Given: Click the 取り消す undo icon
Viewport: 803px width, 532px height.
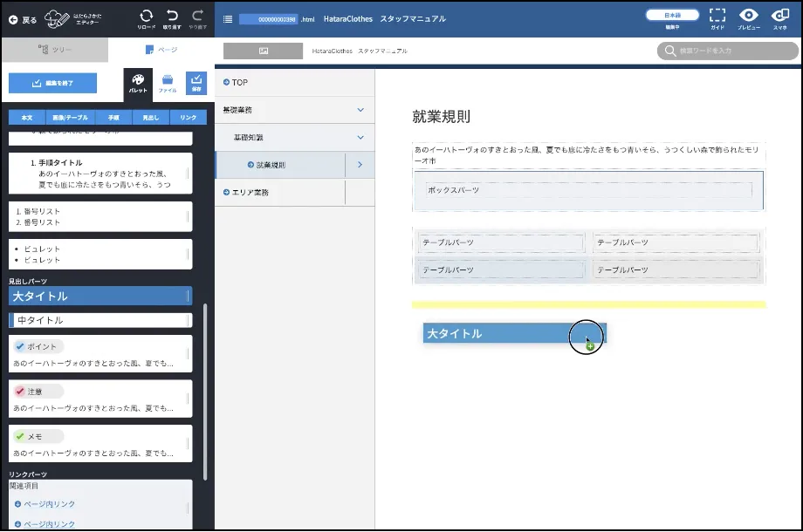Looking at the screenshot, I should (x=172, y=17).
